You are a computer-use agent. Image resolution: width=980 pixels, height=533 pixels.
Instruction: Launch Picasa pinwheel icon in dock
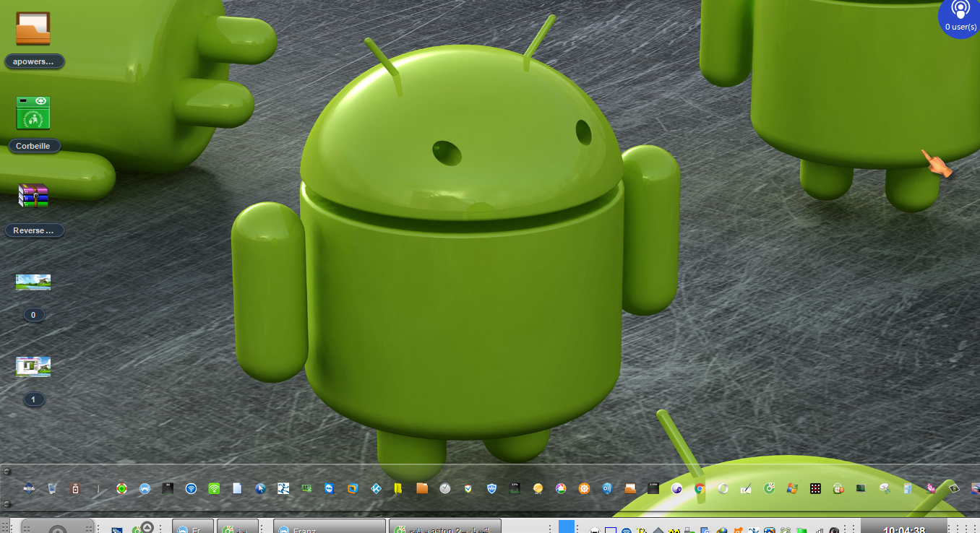[561, 488]
